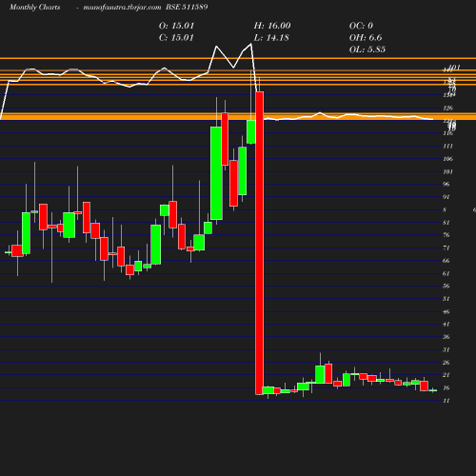The height and width of the screenshot is (476, 476).
Task: Click the 106 price axis label
Action: 447,159
